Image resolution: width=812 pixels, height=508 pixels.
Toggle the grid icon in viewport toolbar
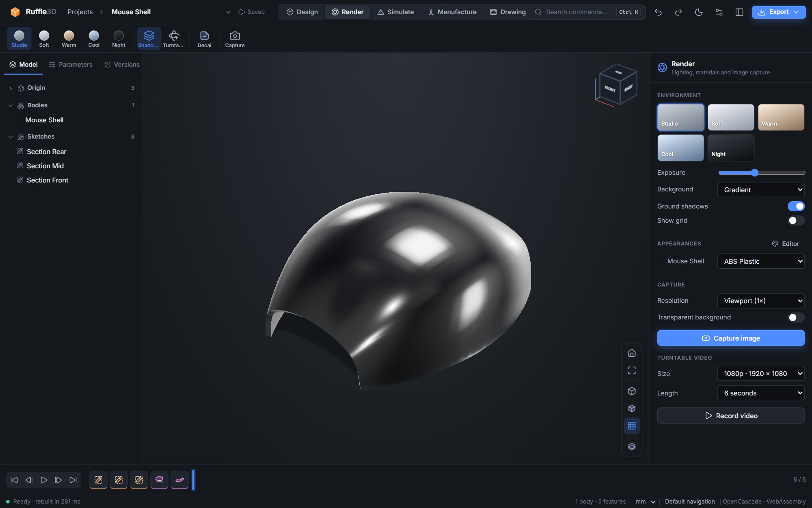coord(632,426)
